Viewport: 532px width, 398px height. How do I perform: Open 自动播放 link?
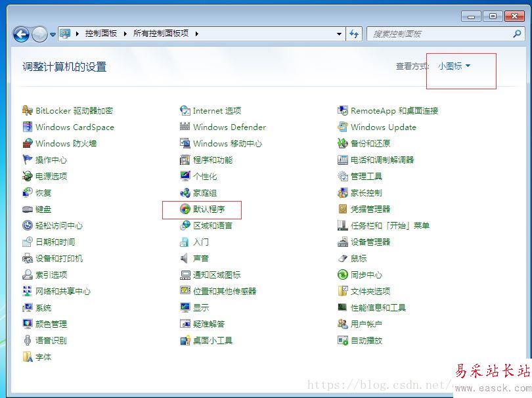coord(366,340)
